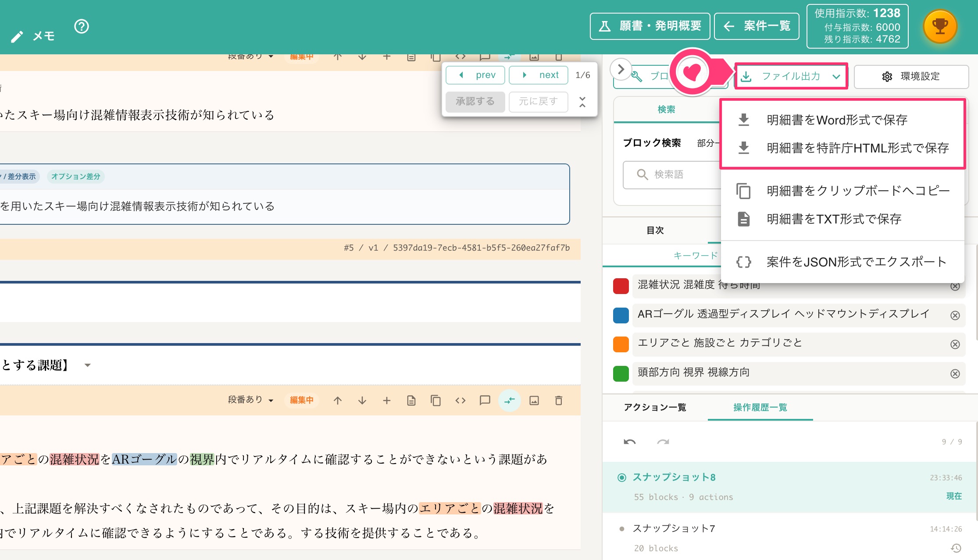The image size is (978, 560).
Task: Click block ID text #5 / v1
Action: pyautogui.click(x=457, y=248)
